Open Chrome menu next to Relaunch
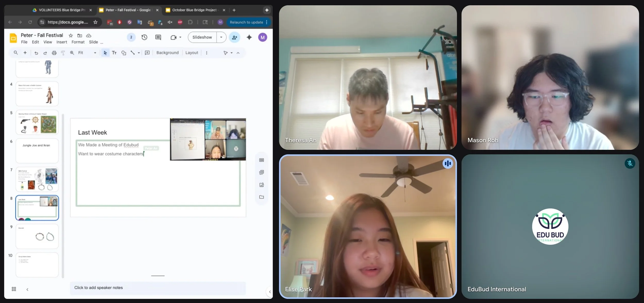The image size is (644, 303). click(267, 22)
